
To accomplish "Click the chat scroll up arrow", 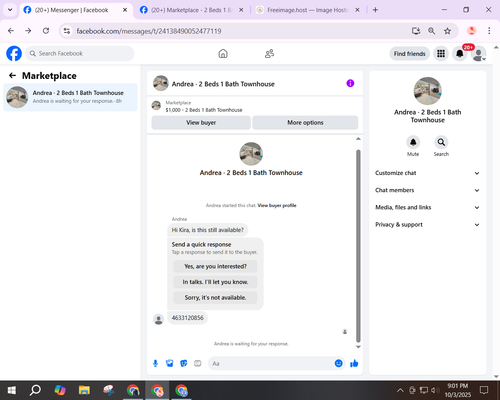I will [x=358, y=139].
